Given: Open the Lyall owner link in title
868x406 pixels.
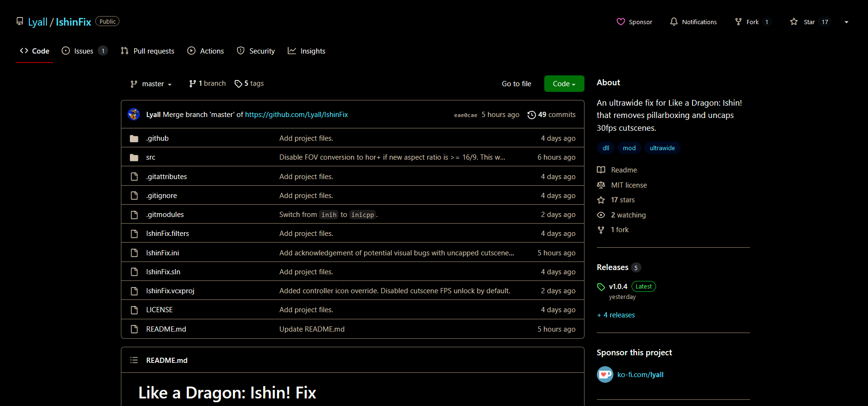Looking at the screenshot, I should [37, 22].
